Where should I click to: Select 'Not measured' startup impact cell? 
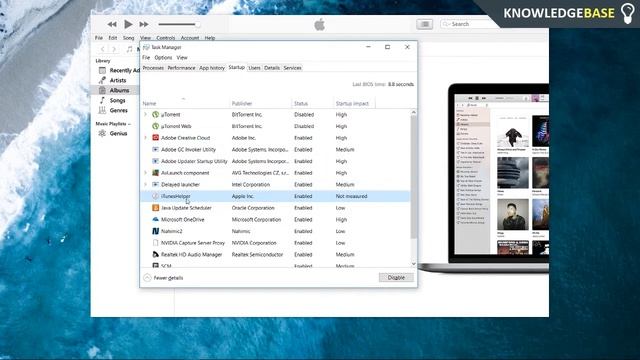coord(351,196)
